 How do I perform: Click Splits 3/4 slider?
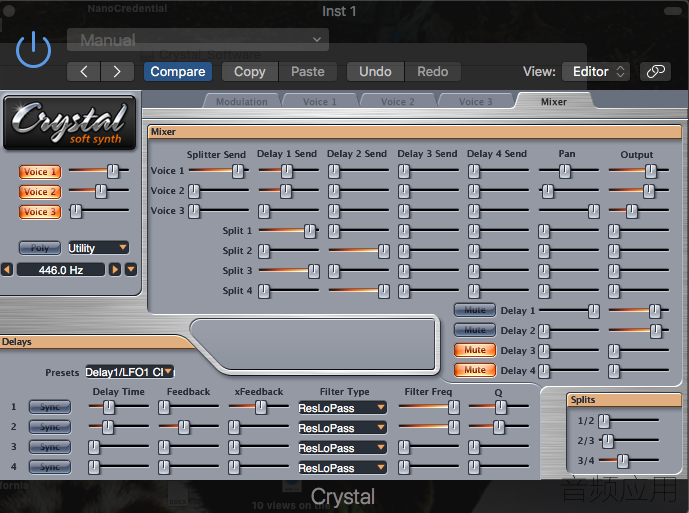(629, 461)
